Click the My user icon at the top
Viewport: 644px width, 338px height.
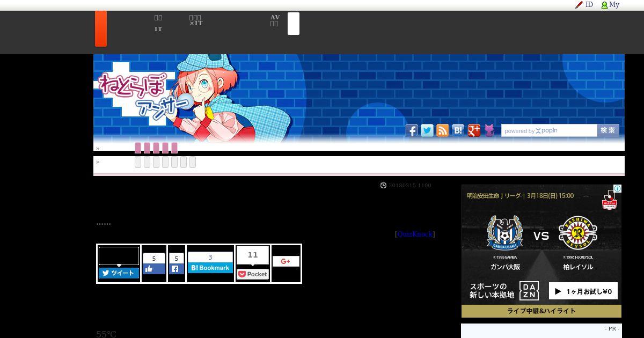(x=604, y=5)
